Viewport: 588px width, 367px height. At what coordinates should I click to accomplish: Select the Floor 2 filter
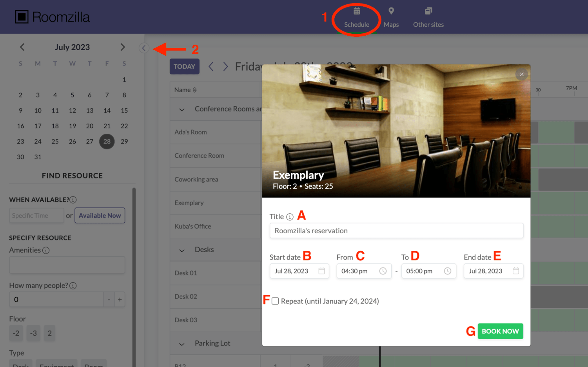[x=49, y=333]
